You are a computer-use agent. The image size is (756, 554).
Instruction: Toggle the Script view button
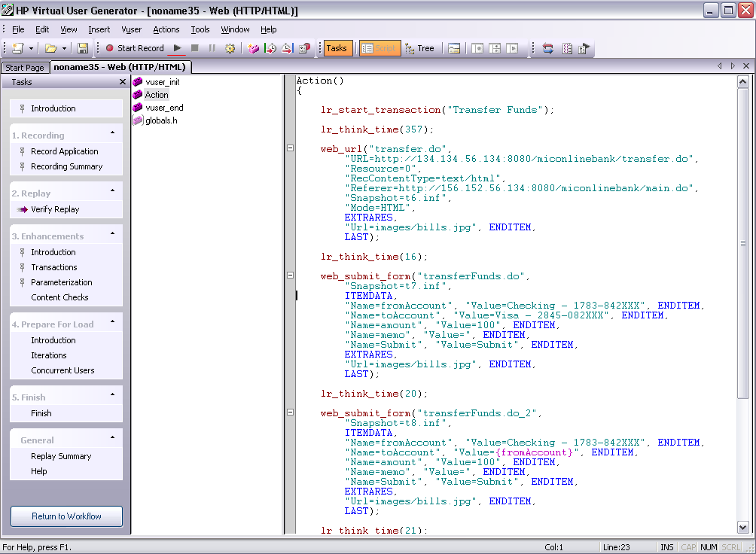click(380, 47)
